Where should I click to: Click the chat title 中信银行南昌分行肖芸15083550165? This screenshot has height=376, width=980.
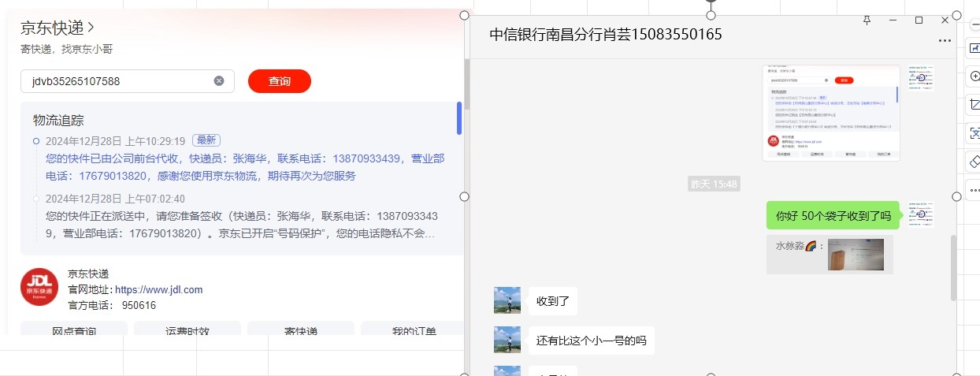[605, 35]
